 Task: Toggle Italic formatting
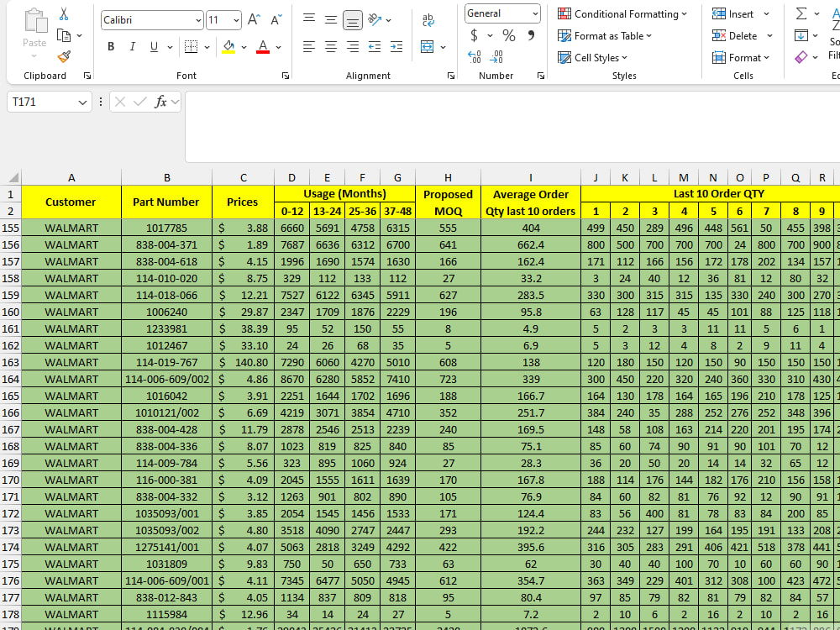click(133, 47)
